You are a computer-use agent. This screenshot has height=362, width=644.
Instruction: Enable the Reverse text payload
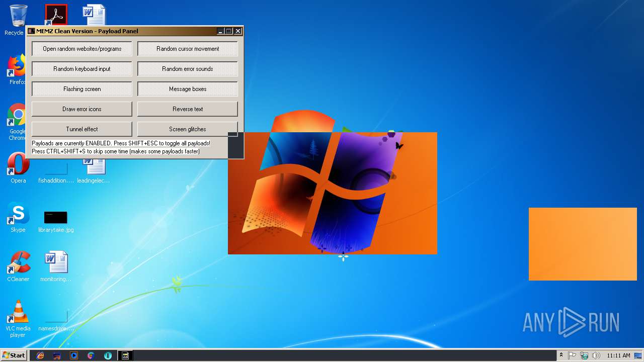(188, 109)
